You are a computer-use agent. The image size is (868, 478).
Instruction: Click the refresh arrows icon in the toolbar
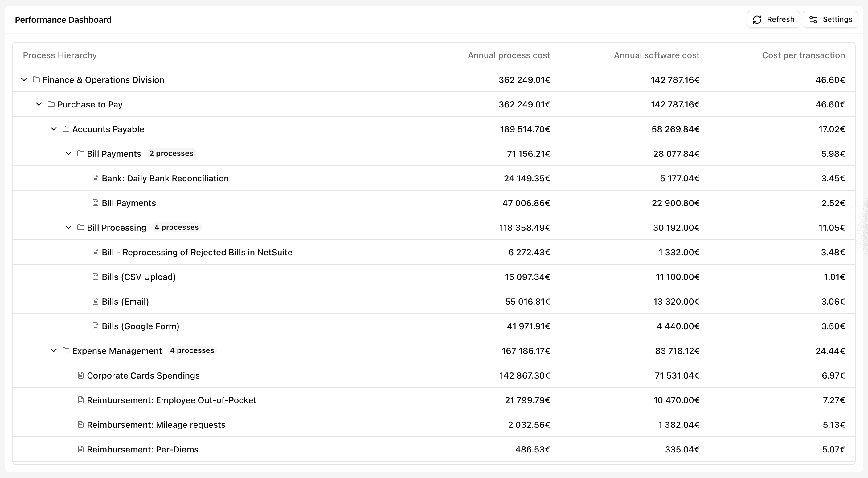[757, 19]
